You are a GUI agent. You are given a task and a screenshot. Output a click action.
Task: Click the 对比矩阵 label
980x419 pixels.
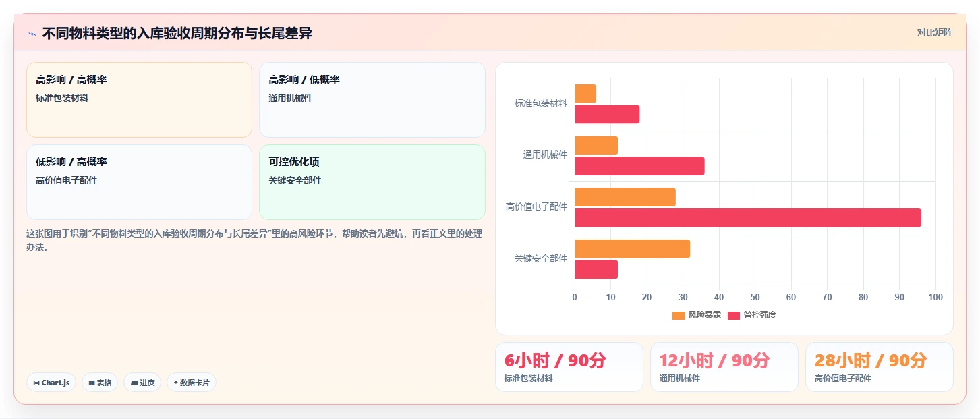(x=934, y=32)
